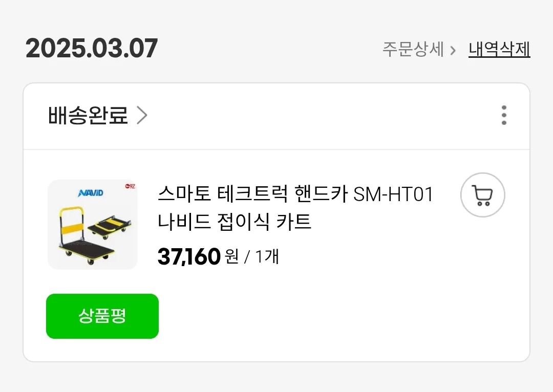Write a review with 상품평 button
Viewport: 553px width, 392px height.
click(x=102, y=316)
